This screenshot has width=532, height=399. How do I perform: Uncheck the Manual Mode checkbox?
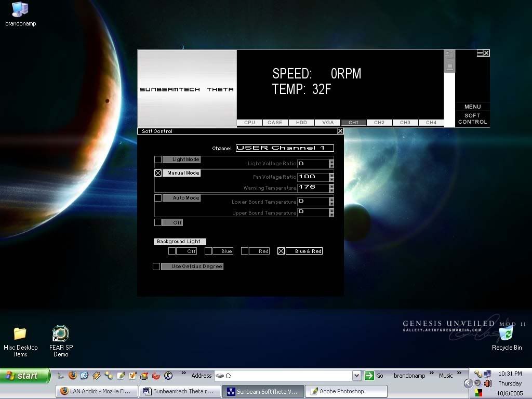pos(158,173)
